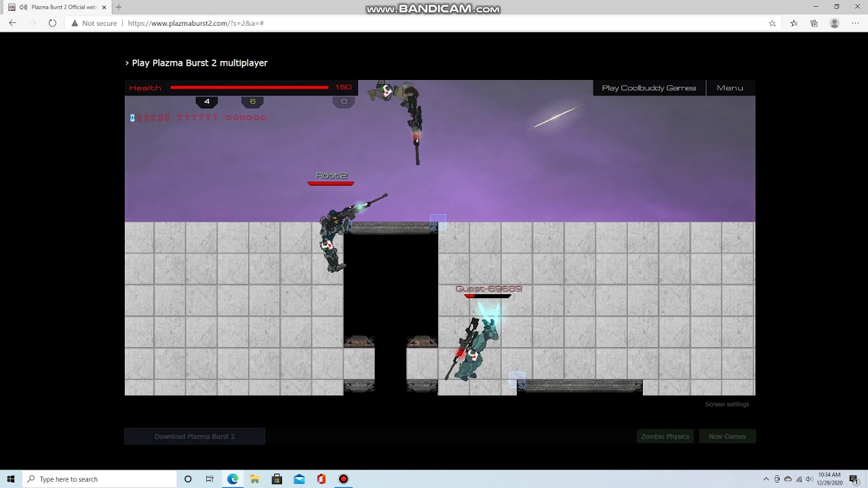This screenshot has width=868, height=488.
Task: Open Screen settings
Action: coord(727,404)
